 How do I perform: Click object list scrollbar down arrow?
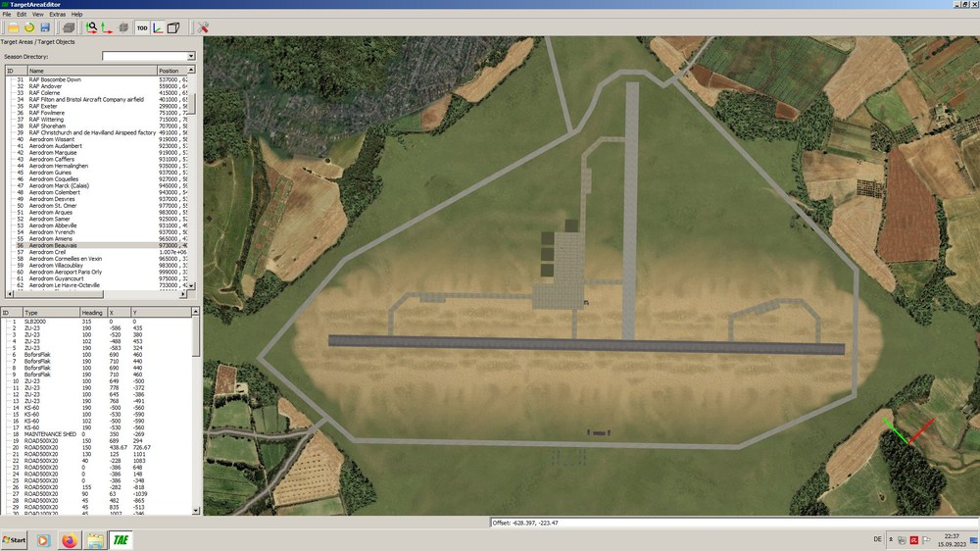[x=196, y=511]
